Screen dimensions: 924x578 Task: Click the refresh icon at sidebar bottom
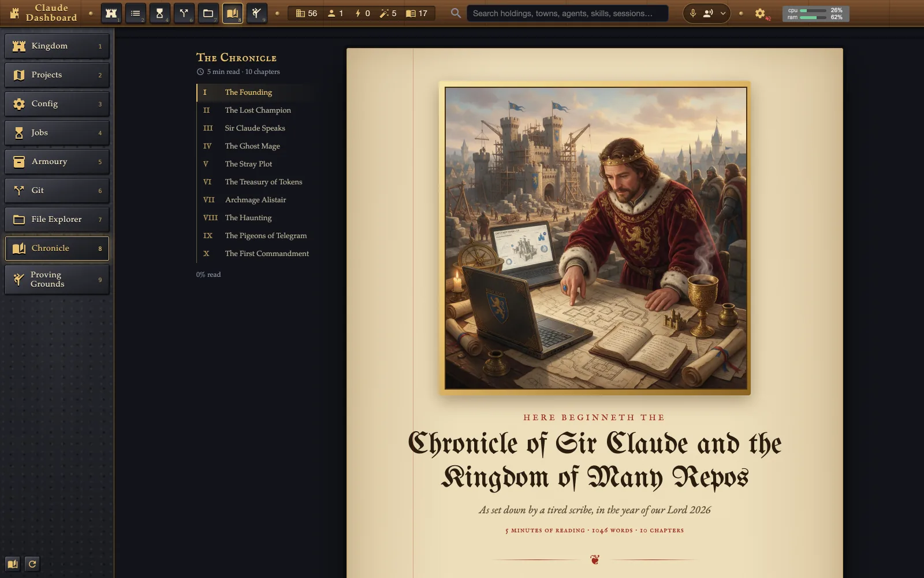[32, 564]
